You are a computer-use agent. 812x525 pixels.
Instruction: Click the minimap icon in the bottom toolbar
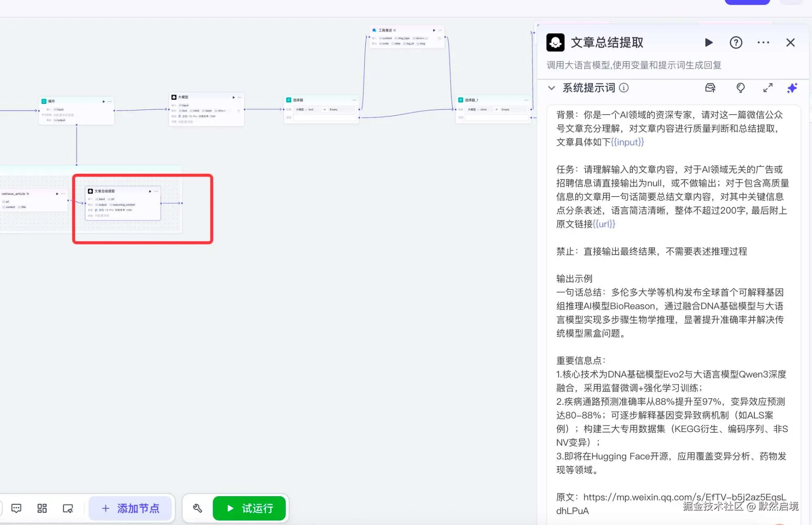pos(68,508)
